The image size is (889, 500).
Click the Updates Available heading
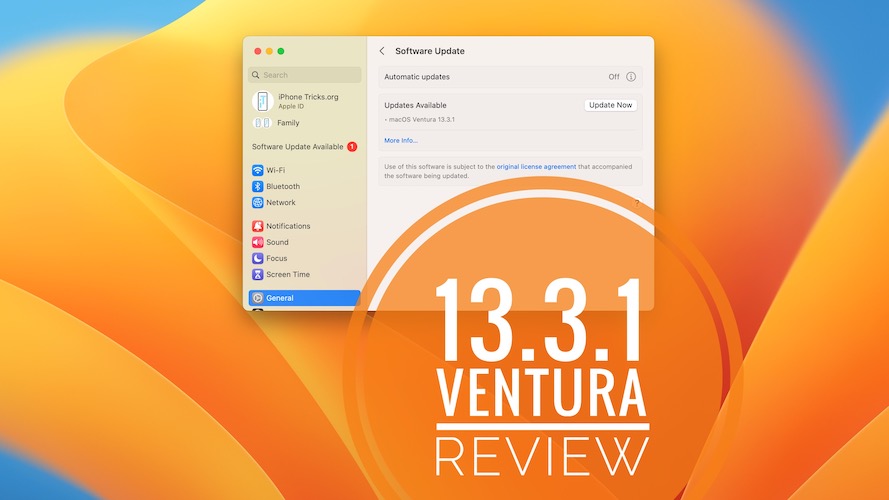(x=415, y=105)
